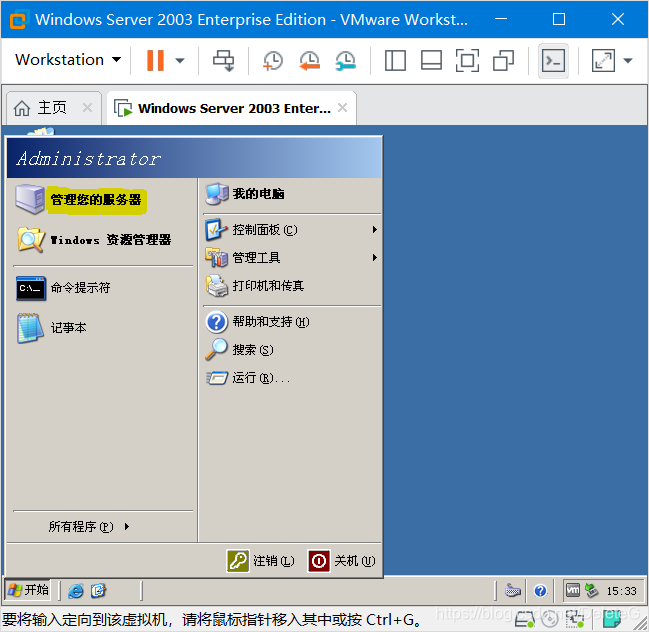Open 记事本 notepad
The width and height of the screenshot is (649, 632).
(x=51, y=328)
